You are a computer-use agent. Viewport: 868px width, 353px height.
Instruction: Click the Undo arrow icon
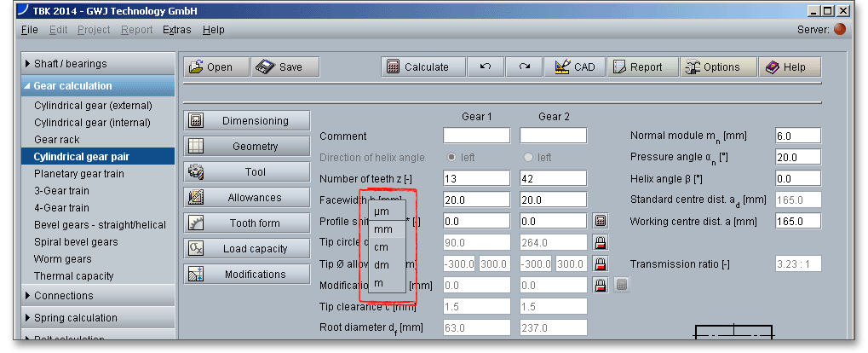[485, 67]
